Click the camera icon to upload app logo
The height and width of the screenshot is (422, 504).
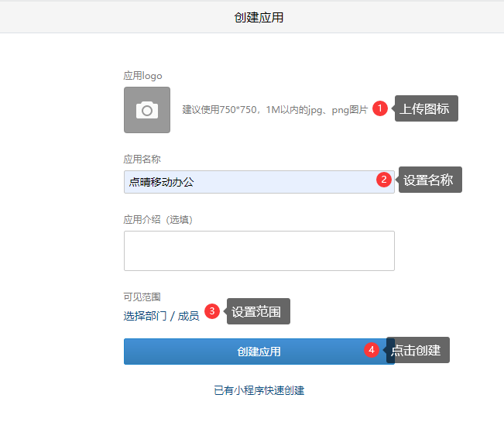[x=147, y=110]
